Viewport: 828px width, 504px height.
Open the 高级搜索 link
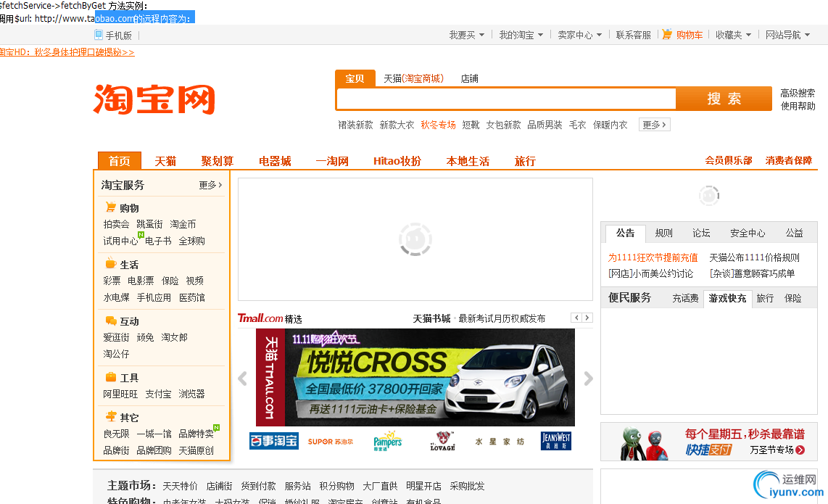pyautogui.click(x=798, y=93)
